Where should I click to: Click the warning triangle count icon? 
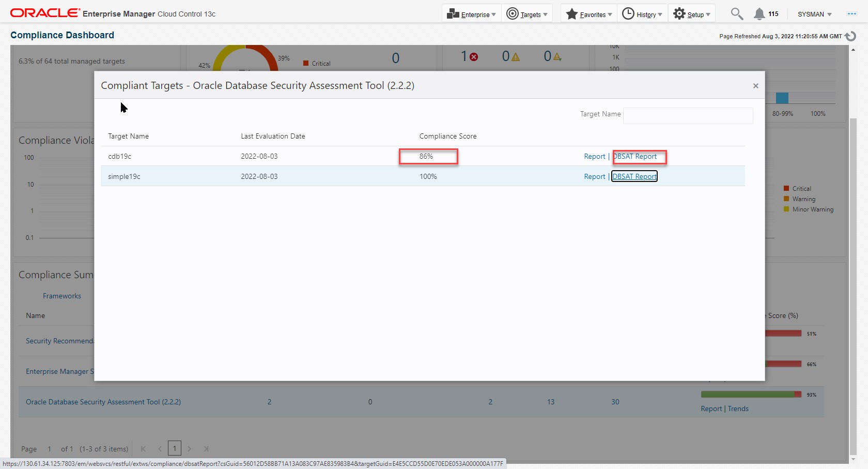[x=516, y=56]
